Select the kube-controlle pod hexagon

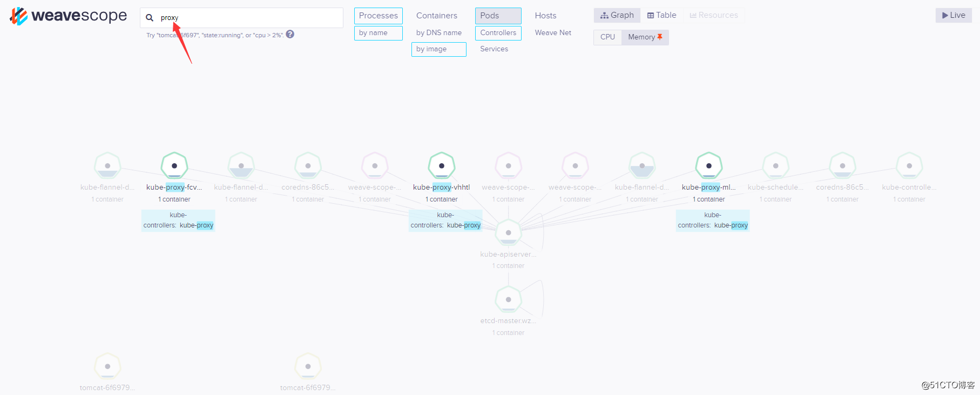[909, 166]
